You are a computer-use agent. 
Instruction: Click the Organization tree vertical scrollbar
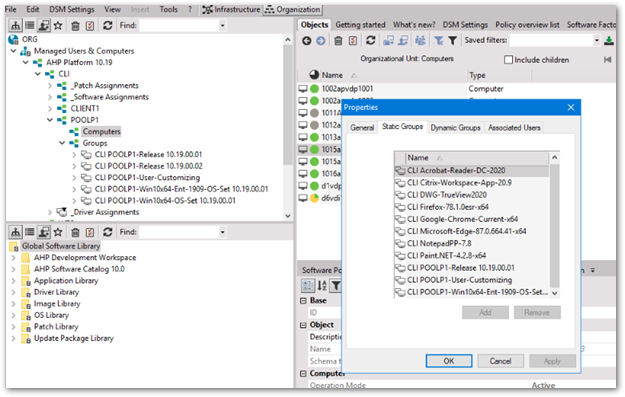[x=288, y=104]
